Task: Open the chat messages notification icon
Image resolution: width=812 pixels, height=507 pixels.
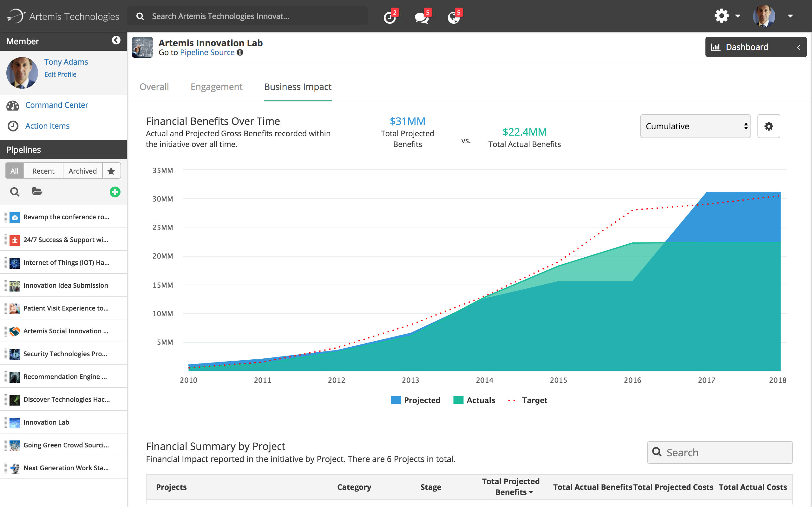Action: pyautogui.click(x=422, y=17)
